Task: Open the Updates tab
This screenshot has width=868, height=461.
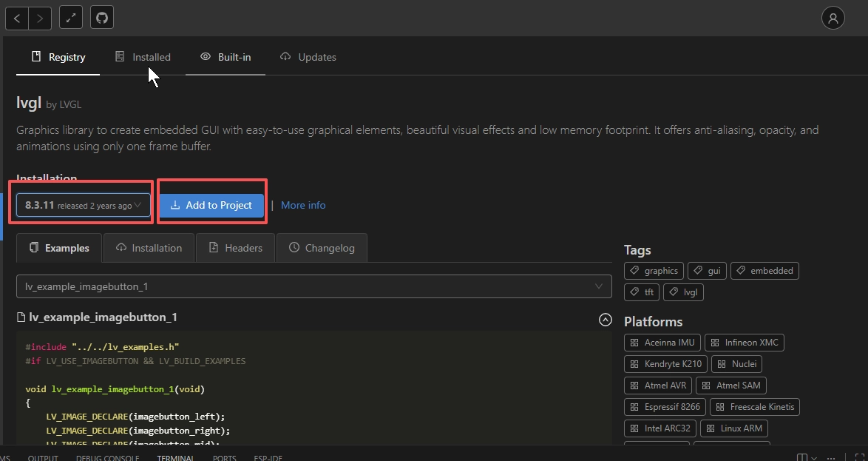Action: tap(308, 57)
